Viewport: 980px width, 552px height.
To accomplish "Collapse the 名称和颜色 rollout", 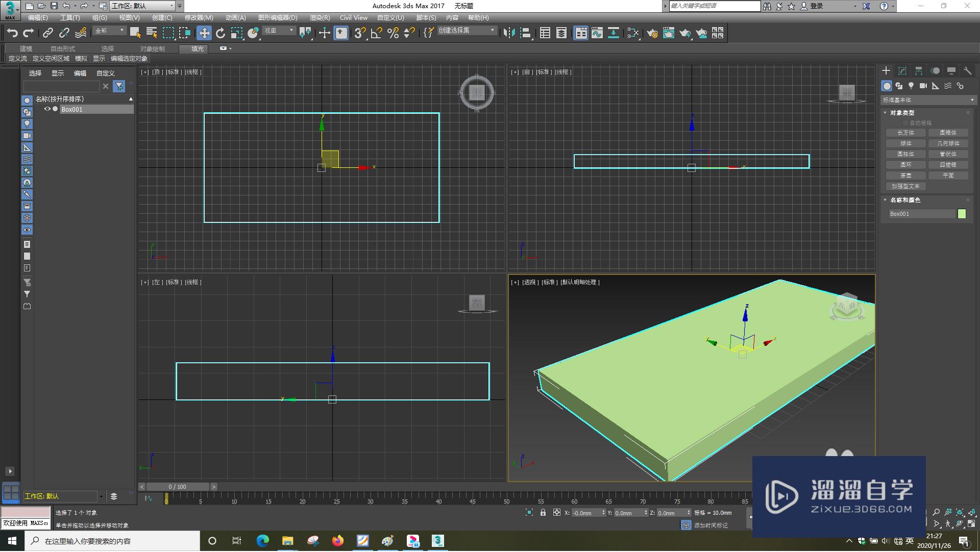I will point(886,200).
